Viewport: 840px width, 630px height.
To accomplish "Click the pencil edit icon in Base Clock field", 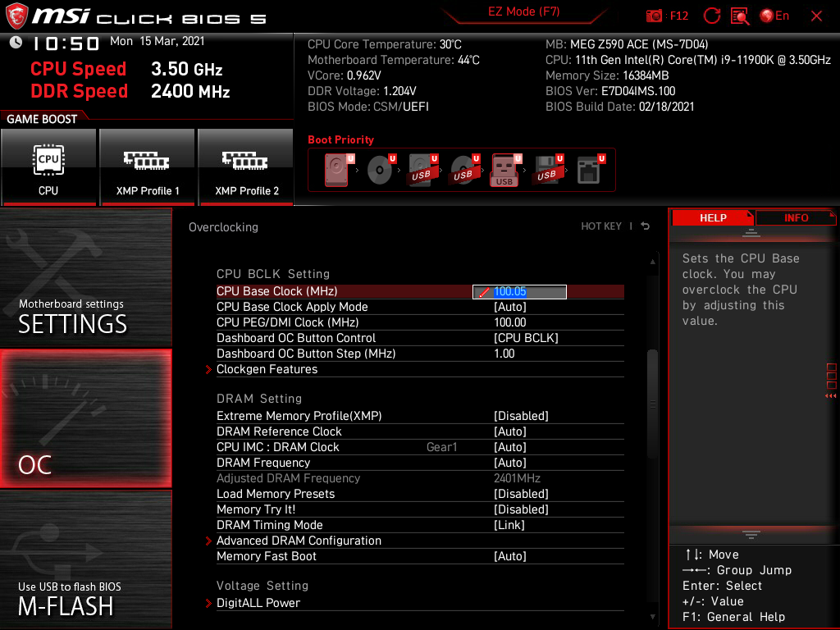I will (x=484, y=292).
